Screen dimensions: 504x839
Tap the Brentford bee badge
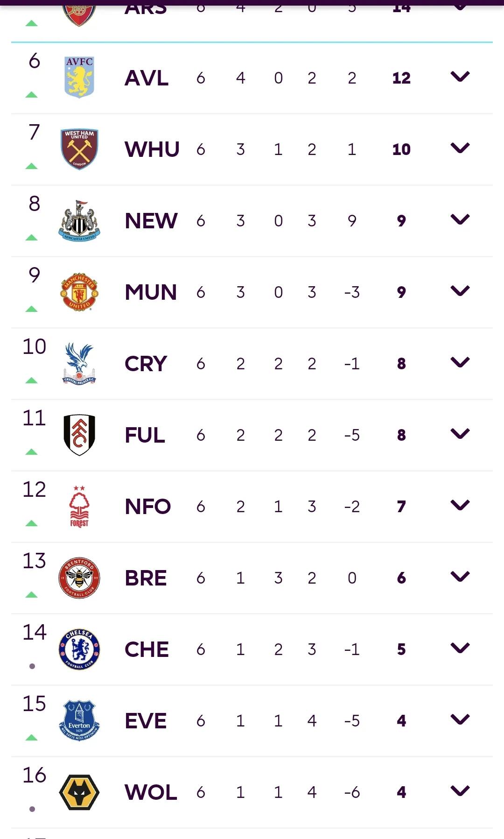coord(79,578)
